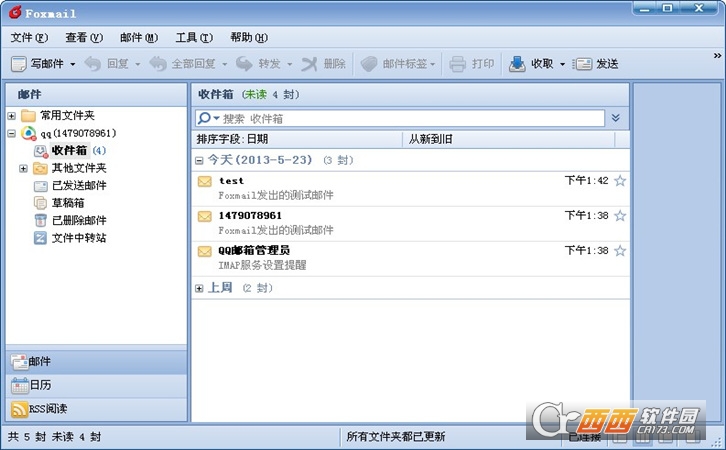Open the Receive (收取) dropdown arrow
Screen dimensions: 726x450
click(x=563, y=64)
